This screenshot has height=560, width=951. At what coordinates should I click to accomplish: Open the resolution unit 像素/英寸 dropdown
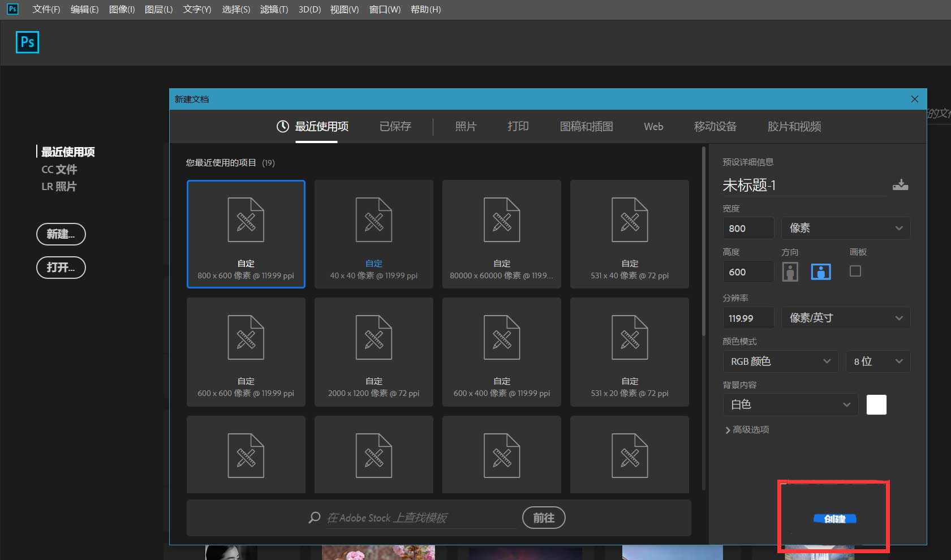846,318
